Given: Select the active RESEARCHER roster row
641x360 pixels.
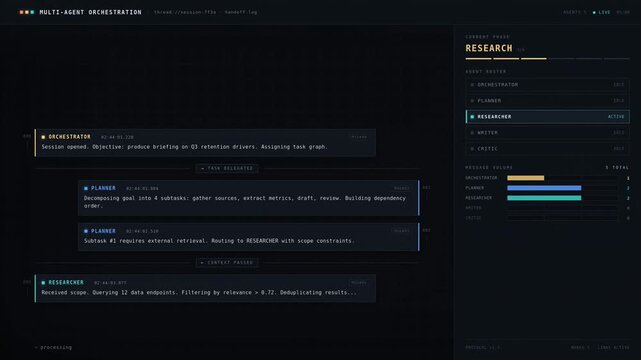Looking at the screenshot, I should tap(547, 116).
